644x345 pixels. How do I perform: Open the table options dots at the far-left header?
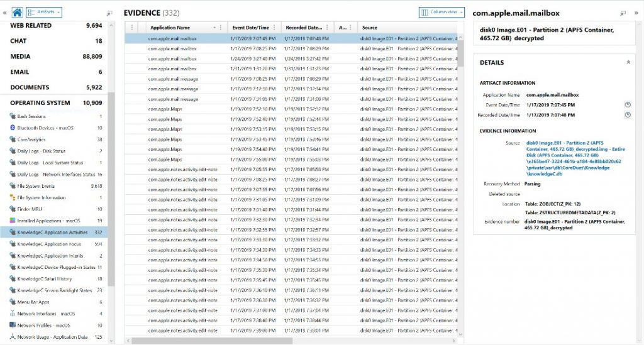132,28
